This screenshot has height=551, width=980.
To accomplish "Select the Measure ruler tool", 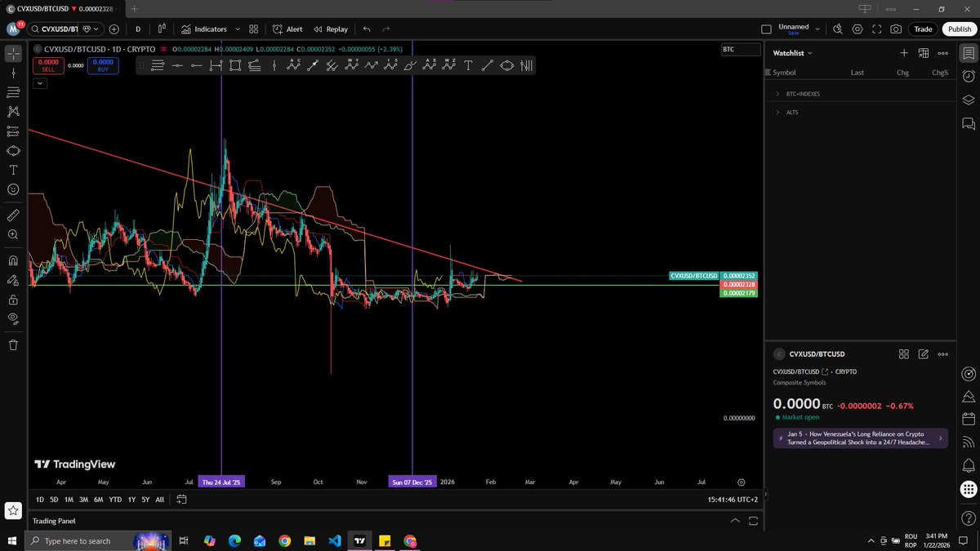I will 12,215.
